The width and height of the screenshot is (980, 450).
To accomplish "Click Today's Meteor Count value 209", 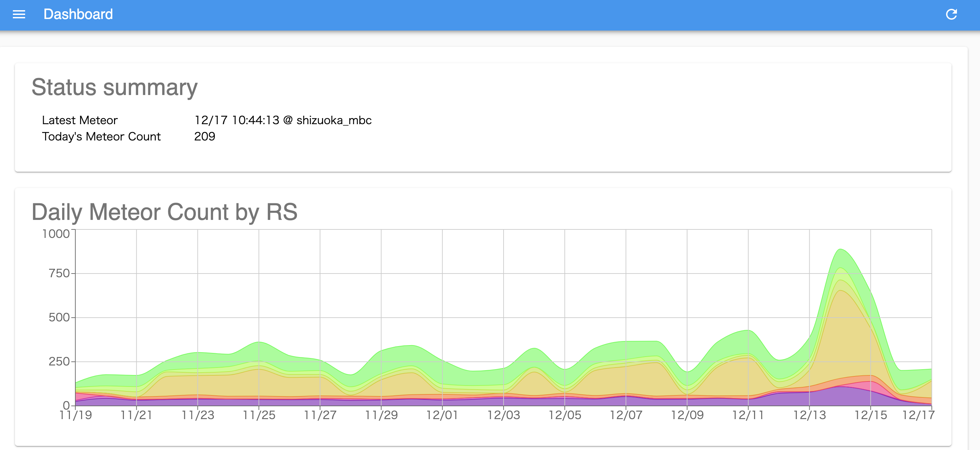I will click(205, 136).
